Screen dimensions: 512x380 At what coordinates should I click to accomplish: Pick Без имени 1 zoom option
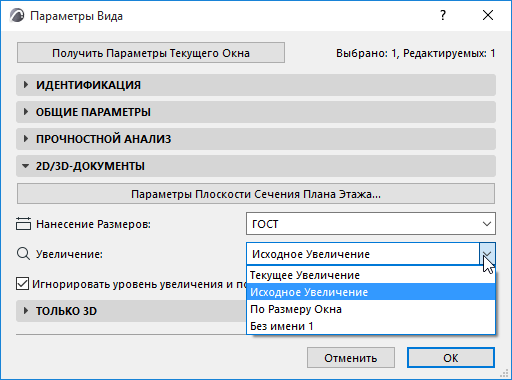(x=371, y=326)
